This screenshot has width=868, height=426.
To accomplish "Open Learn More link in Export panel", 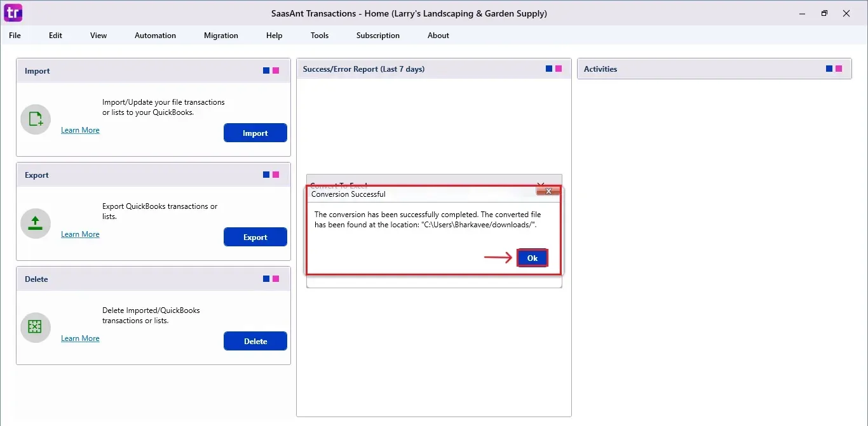I will coord(80,234).
